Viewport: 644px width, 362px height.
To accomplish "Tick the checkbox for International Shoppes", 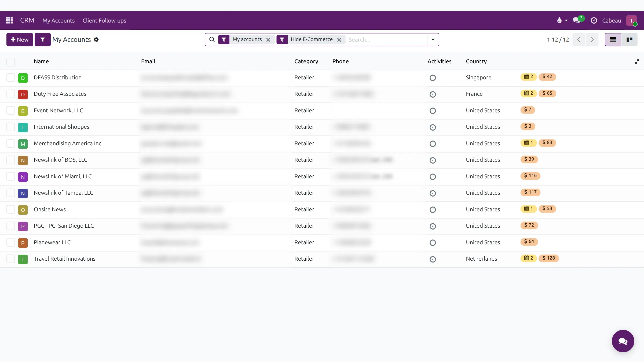I will tap(11, 127).
